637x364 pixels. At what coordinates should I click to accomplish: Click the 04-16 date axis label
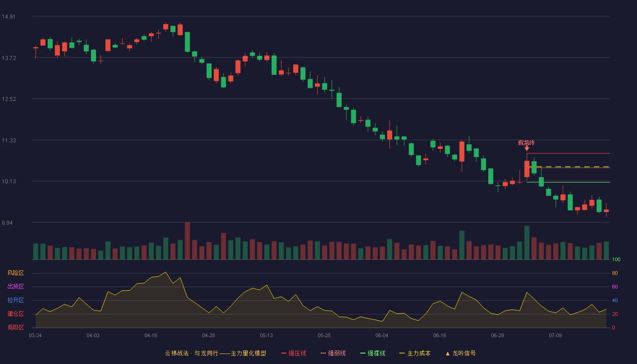coord(151,335)
